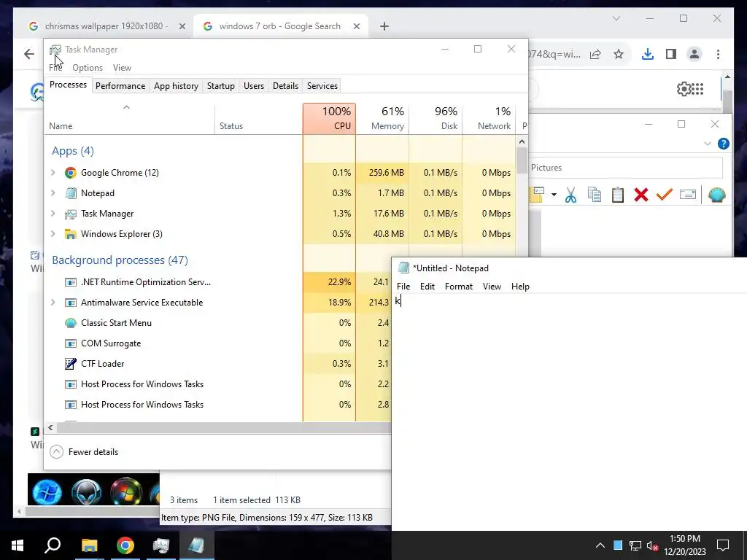Click the red X Delete icon in Explorer

tap(640, 195)
